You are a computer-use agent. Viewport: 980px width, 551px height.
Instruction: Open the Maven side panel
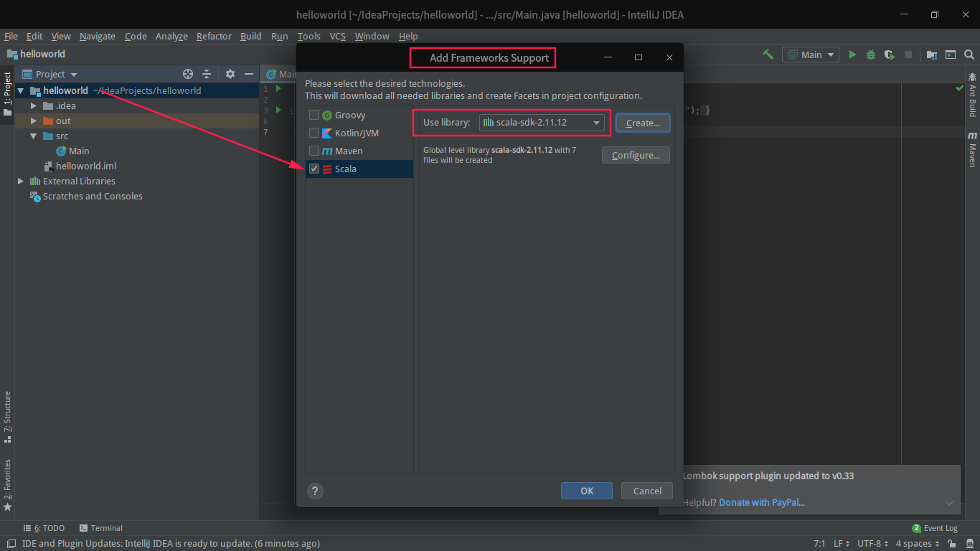tap(973, 149)
